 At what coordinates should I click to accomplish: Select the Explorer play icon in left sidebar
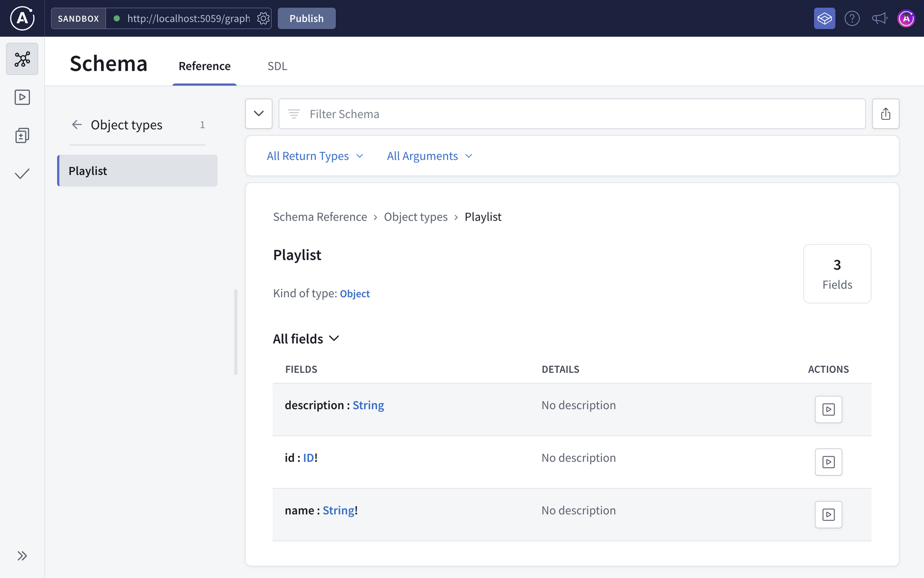(22, 97)
